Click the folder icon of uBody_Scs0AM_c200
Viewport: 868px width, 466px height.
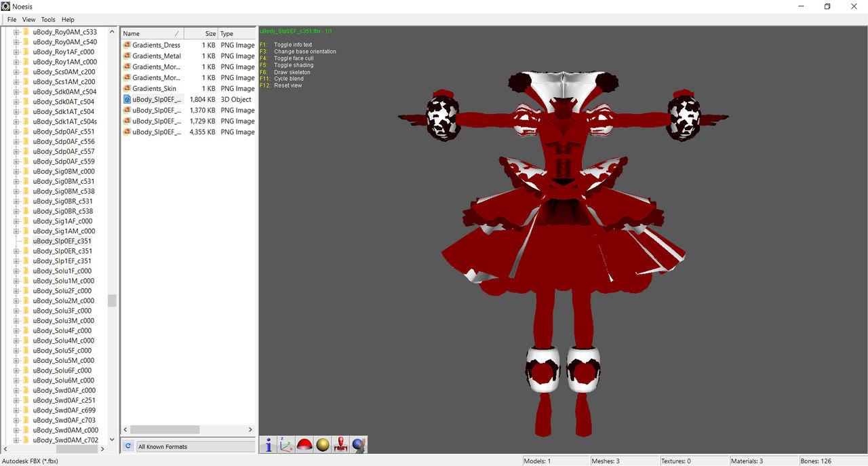26,71
